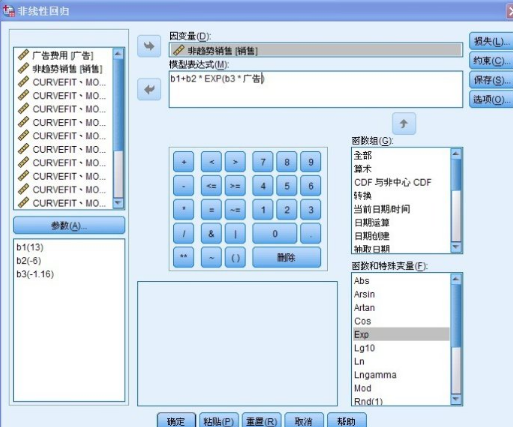This screenshot has width=513, height=427.
Task: Click the ~= not-equal operator button
Action: 235,210
